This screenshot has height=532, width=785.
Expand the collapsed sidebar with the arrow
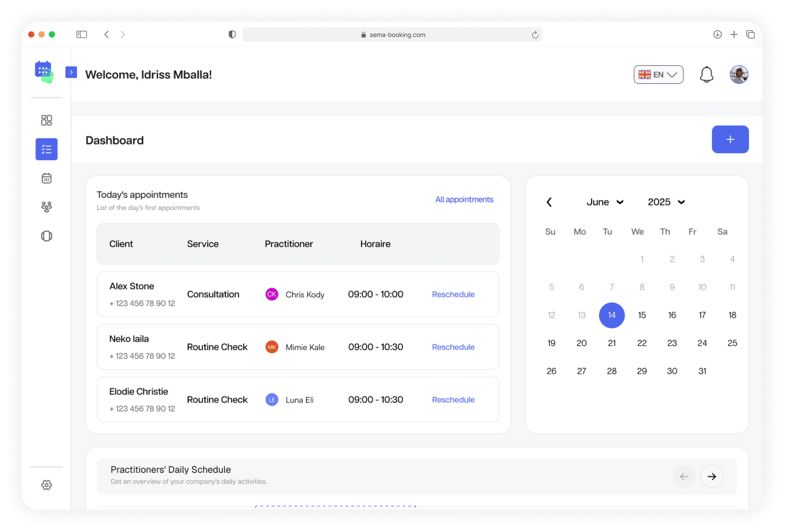tap(71, 72)
